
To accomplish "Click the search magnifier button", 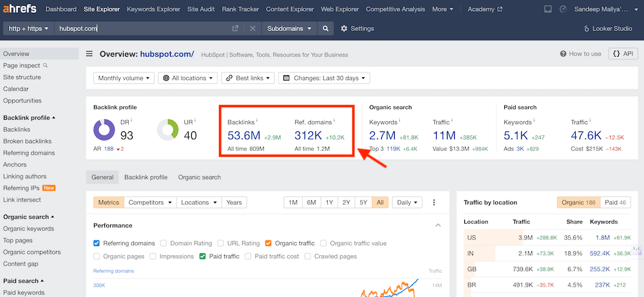I will (x=326, y=29).
